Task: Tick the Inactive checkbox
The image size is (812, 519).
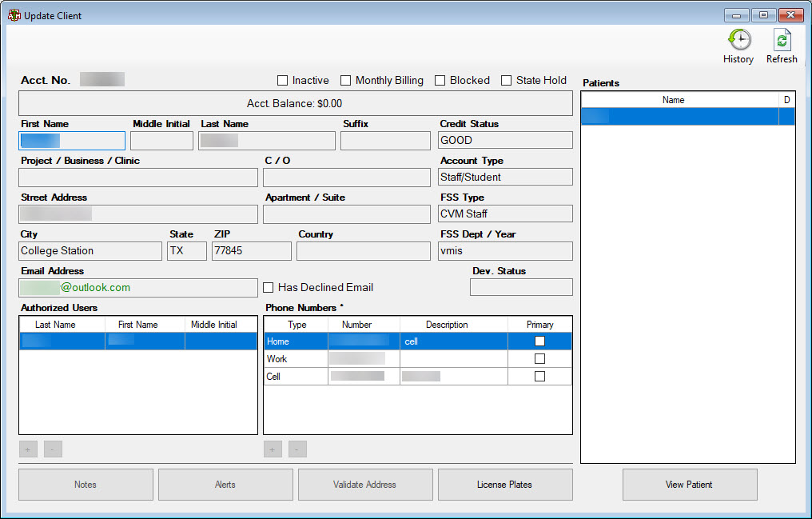Action: 282,80
